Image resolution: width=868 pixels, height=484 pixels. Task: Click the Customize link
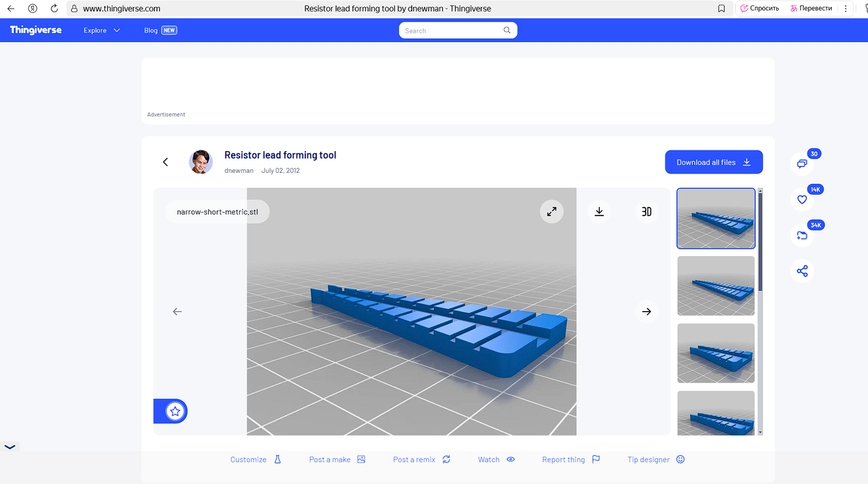click(x=255, y=459)
